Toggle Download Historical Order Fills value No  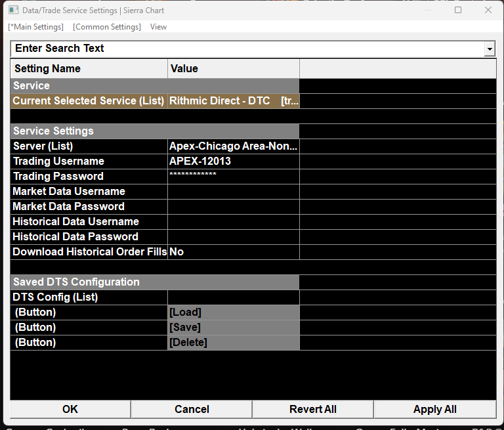(x=233, y=252)
